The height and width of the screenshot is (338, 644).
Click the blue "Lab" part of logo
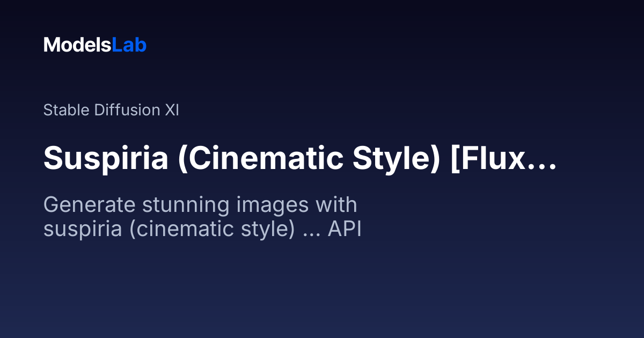click(x=129, y=45)
